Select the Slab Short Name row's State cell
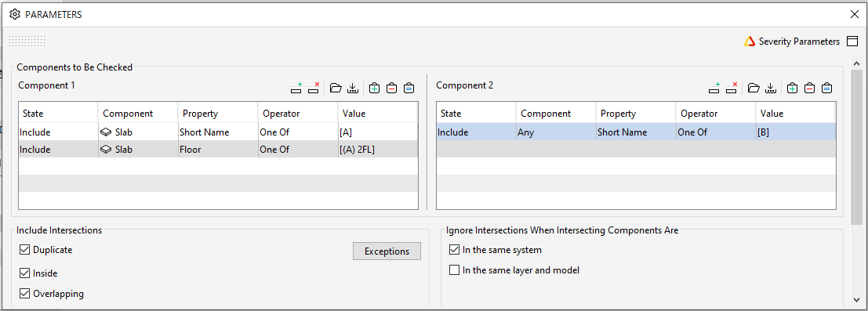868x311 pixels. (x=58, y=132)
